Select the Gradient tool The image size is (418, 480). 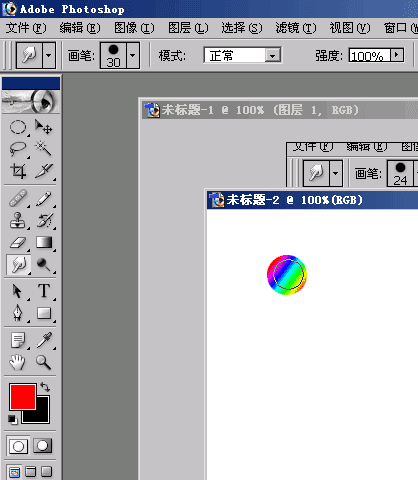coord(44,243)
